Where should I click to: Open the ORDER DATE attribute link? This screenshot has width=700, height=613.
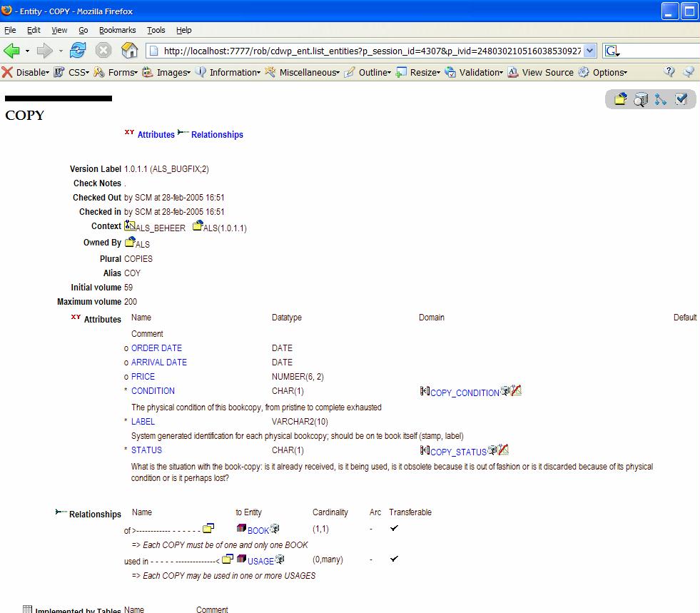coord(156,348)
